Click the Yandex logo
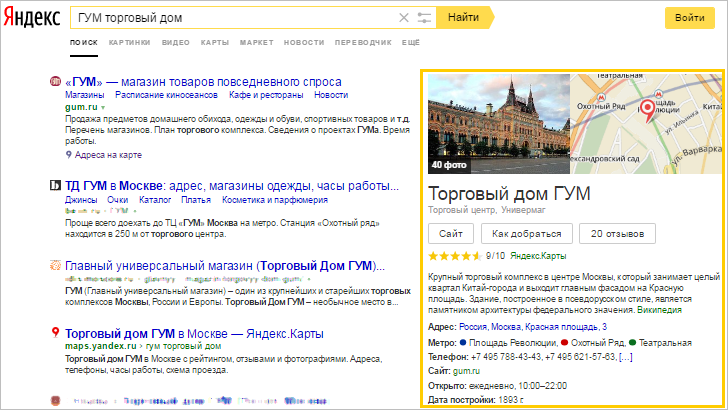The height and width of the screenshot is (410, 728). coord(32,18)
